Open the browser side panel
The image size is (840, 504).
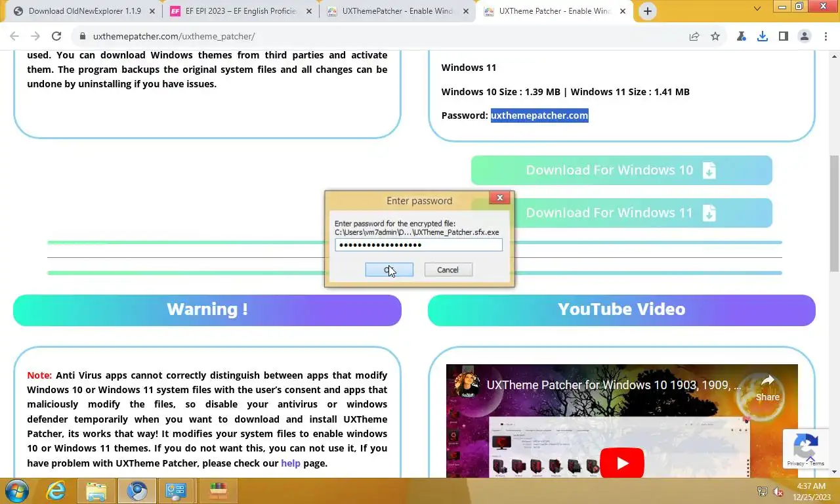tap(784, 37)
